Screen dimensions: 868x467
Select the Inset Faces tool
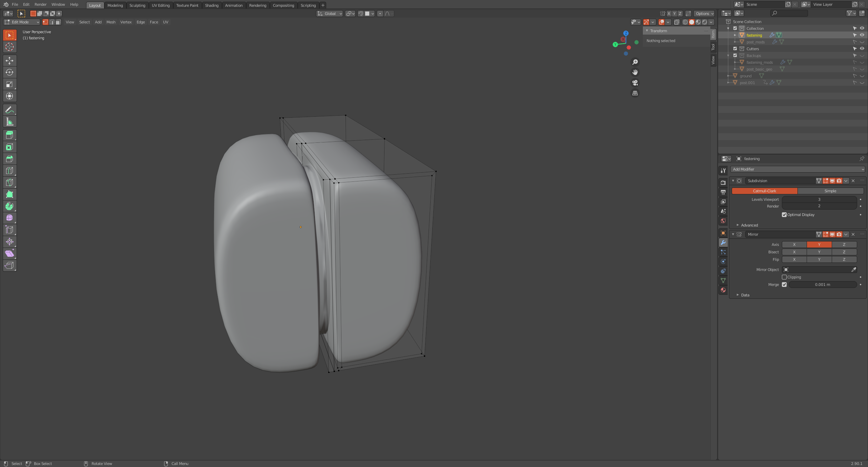coord(9,147)
